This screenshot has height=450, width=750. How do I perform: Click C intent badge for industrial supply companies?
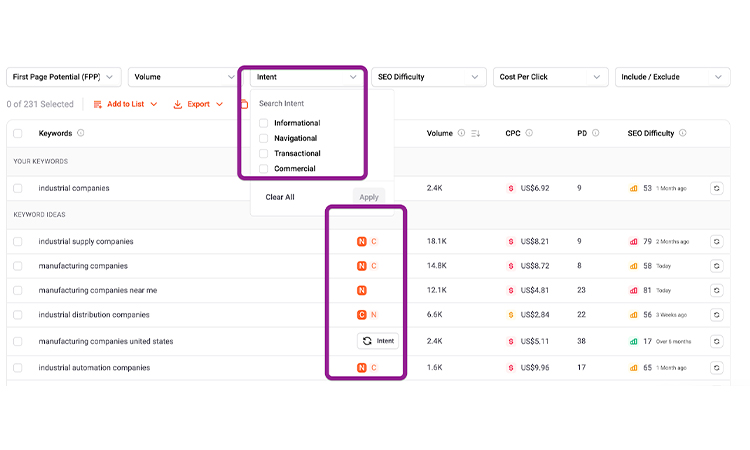click(x=374, y=241)
